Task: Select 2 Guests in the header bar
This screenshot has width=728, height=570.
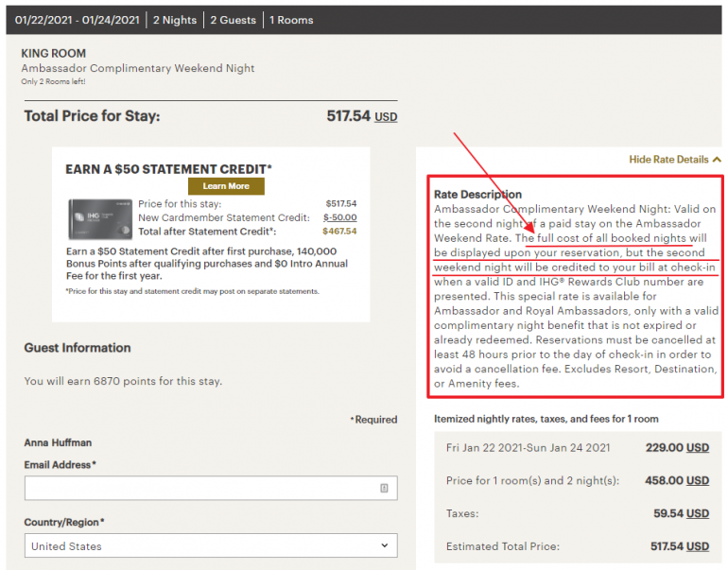Action: click(x=234, y=20)
